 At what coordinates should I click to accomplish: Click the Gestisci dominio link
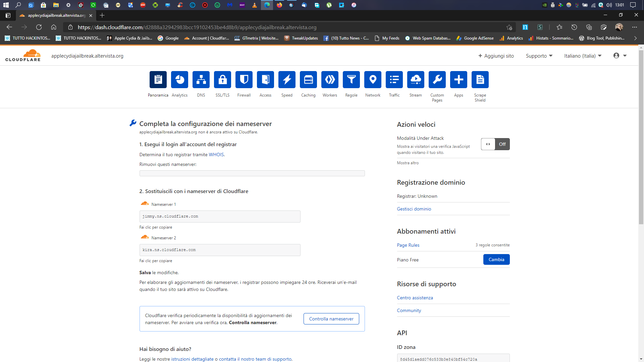414,209
